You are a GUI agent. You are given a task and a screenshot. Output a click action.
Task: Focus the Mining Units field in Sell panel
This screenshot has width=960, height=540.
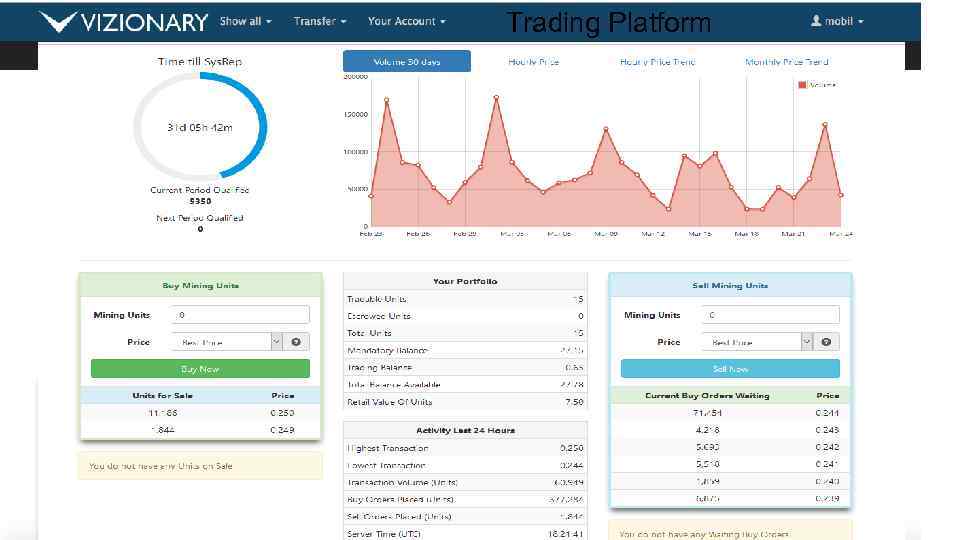point(771,315)
